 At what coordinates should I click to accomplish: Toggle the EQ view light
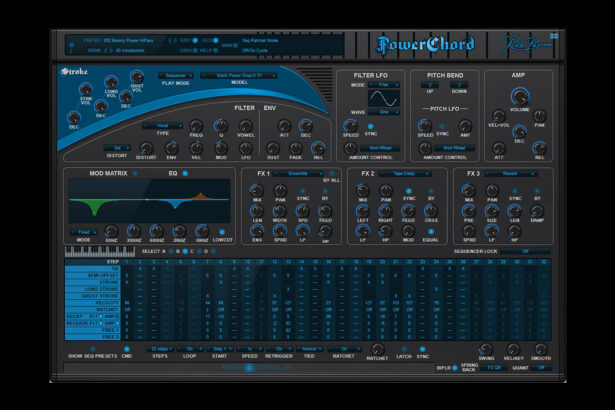point(185,173)
